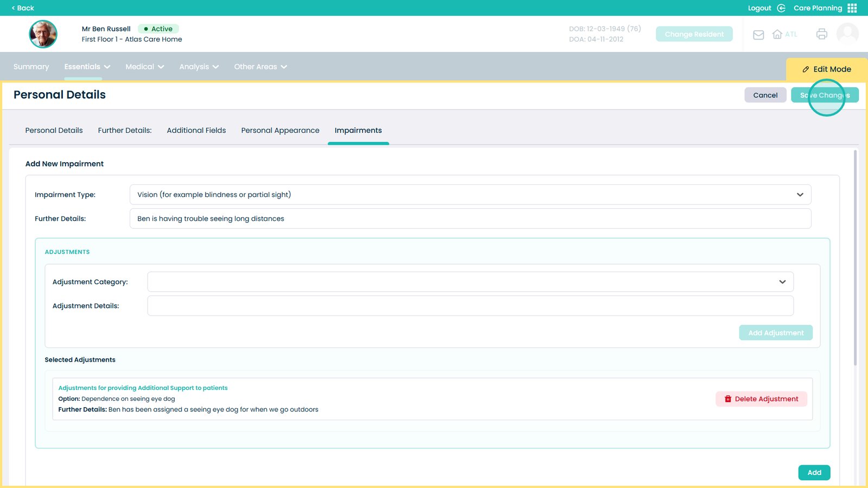Open the Medical menu
Screen dimensions: 868x488
144,67
